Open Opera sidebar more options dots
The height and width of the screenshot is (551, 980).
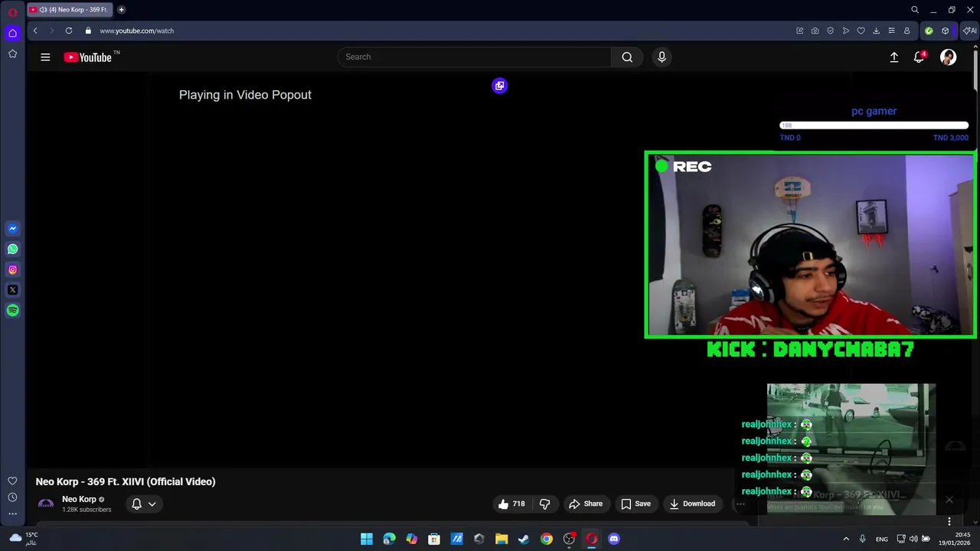coord(12,514)
